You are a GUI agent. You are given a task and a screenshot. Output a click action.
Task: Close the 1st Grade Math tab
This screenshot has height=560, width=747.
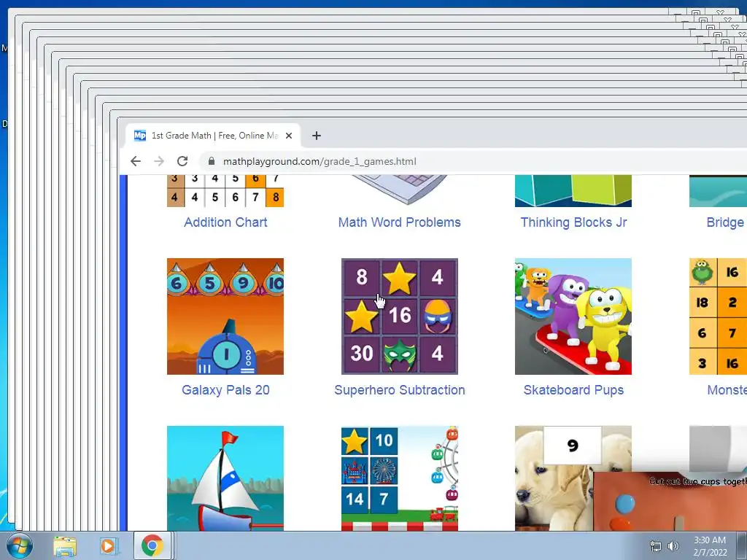point(289,136)
